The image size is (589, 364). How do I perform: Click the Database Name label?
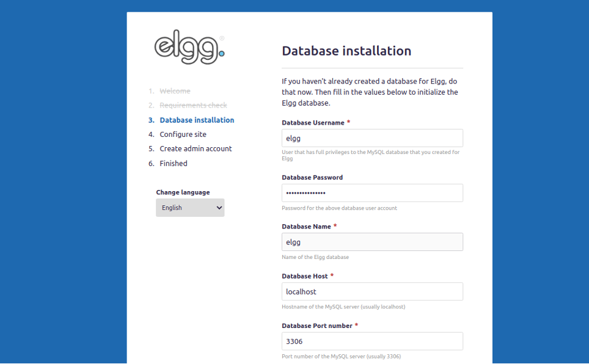click(306, 227)
